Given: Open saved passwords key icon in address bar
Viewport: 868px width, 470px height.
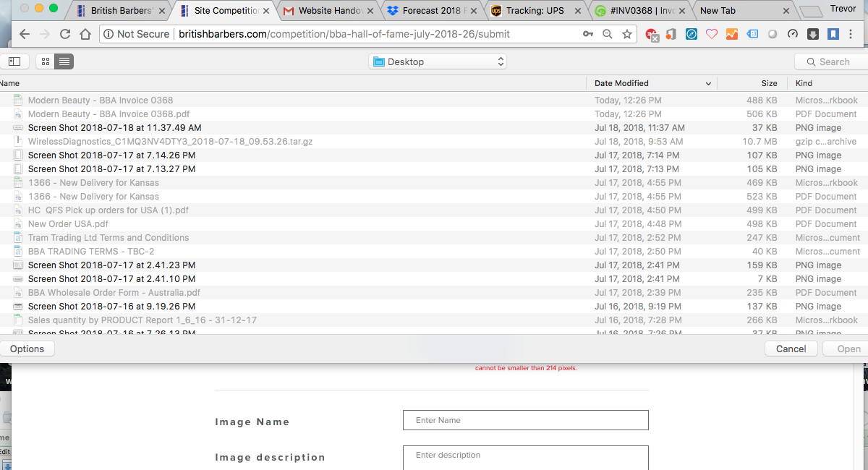Looking at the screenshot, I should 589,34.
